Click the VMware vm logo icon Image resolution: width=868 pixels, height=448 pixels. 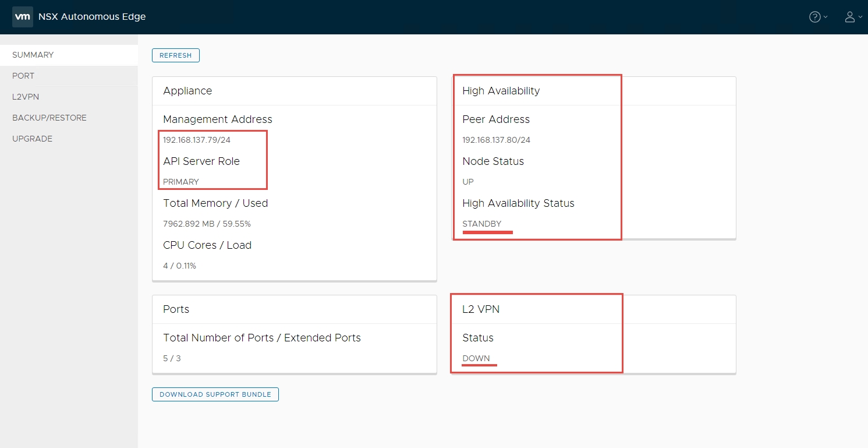click(x=22, y=17)
